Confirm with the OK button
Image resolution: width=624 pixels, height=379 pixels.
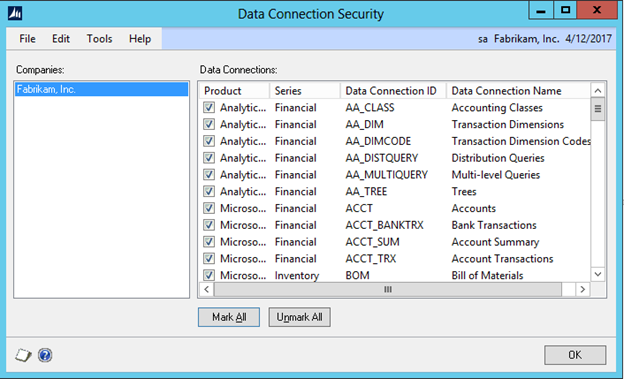(x=575, y=355)
